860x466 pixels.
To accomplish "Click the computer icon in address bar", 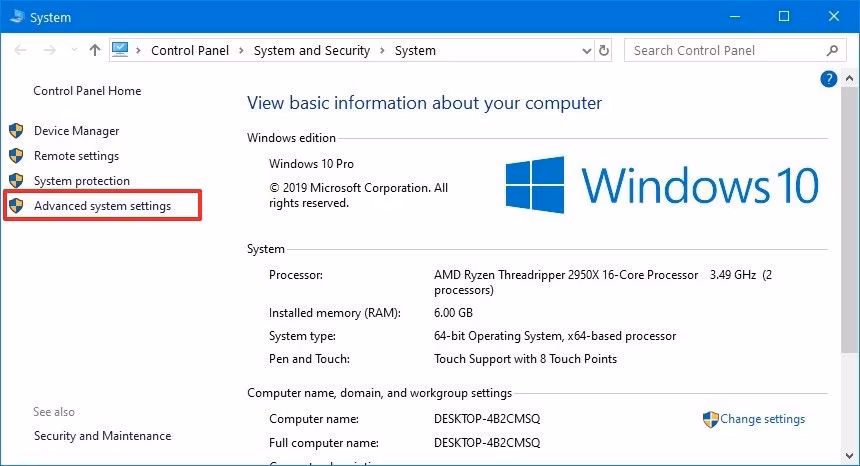I will [x=122, y=50].
